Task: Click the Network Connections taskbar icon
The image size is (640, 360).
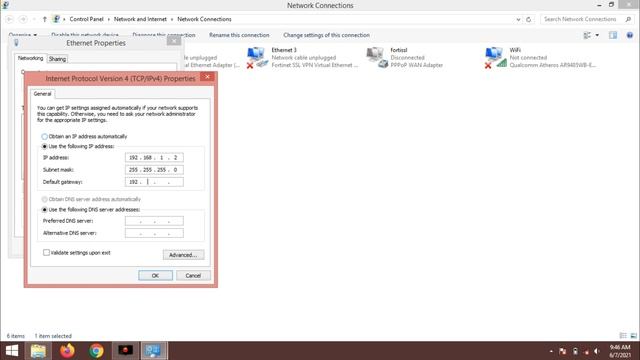Action: 154,351
